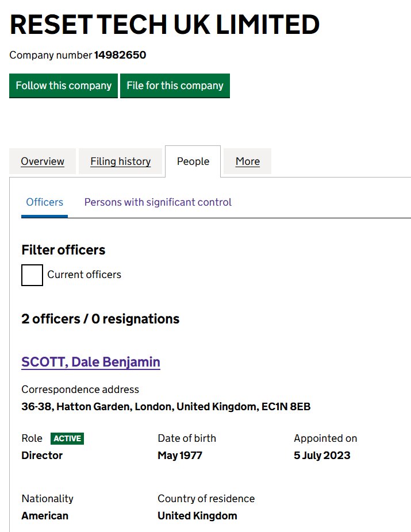Click the green ACTIVE status badge
Image resolution: width=411 pixels, height=532 pixels.
(67, 438)
